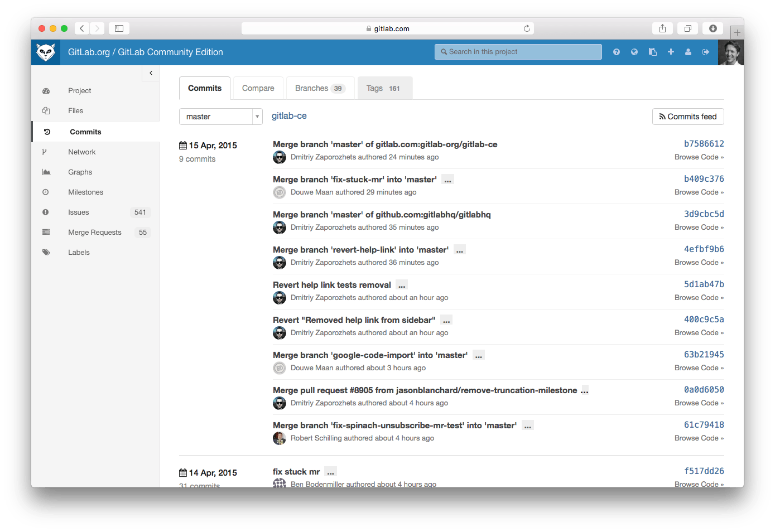Expand the 'fix stuck mr' commit message
The height and width of the screenshot is (532, 775).
tap(330, 472)
